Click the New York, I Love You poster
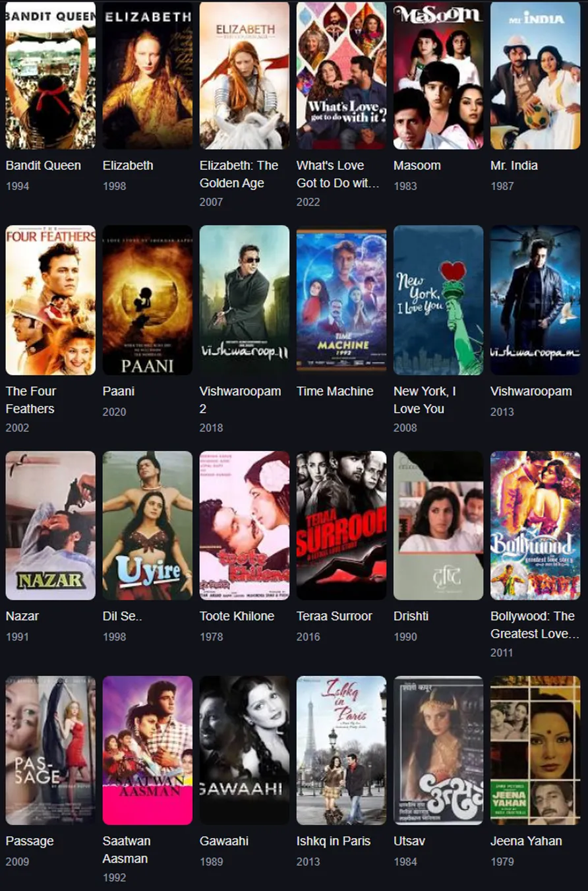 point(438,300)
